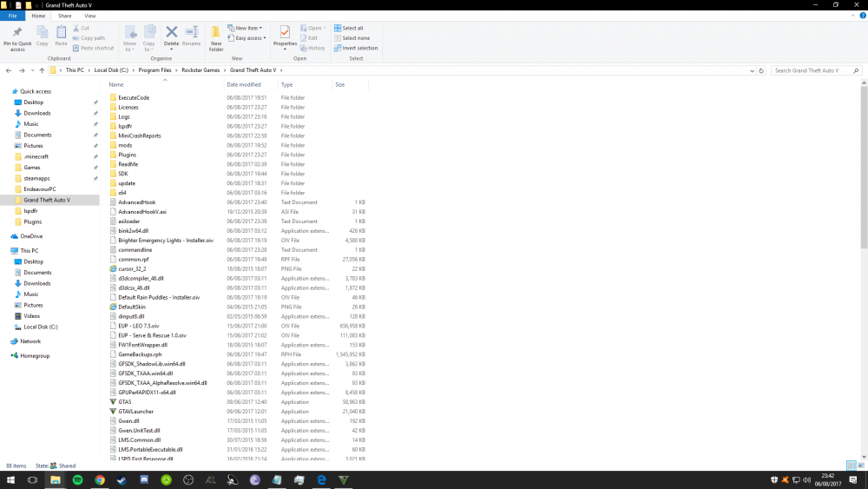This screenshot has height=489, width=868.
Task: Open the Easy access dropdown
Action: 247,38
